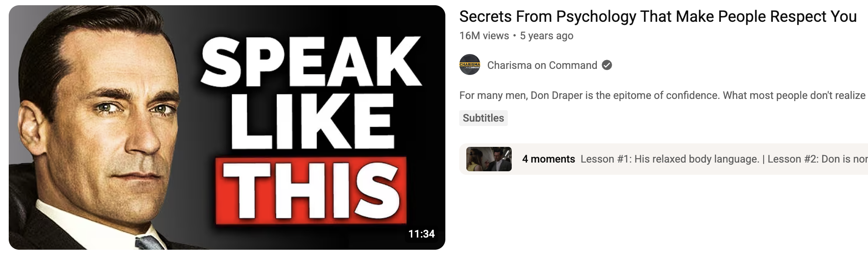
Task: Click the 5 years ago upload date
Action: pos(547,36)
